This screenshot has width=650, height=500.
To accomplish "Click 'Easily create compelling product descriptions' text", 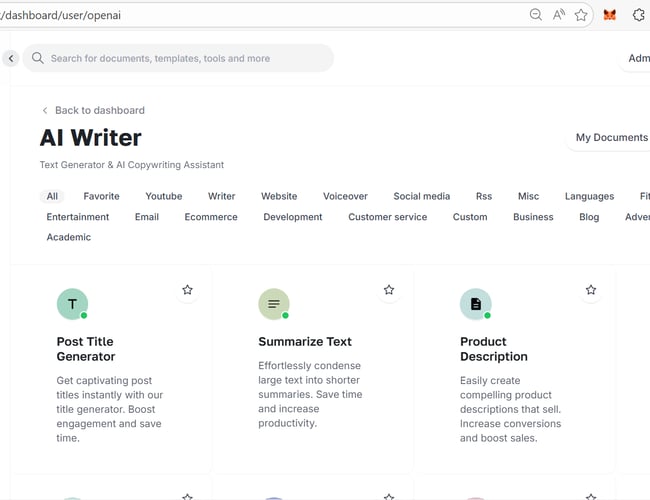I will click(x=510, y=409).
